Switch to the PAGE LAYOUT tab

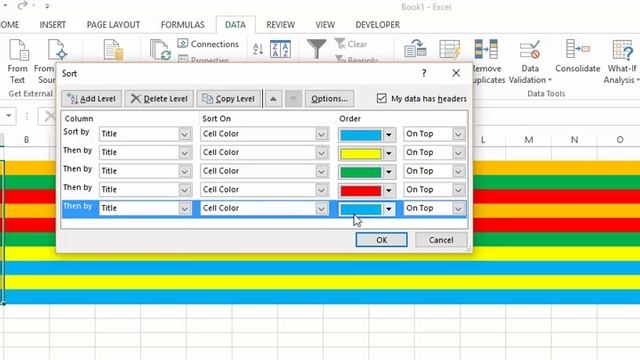point(113,25)
